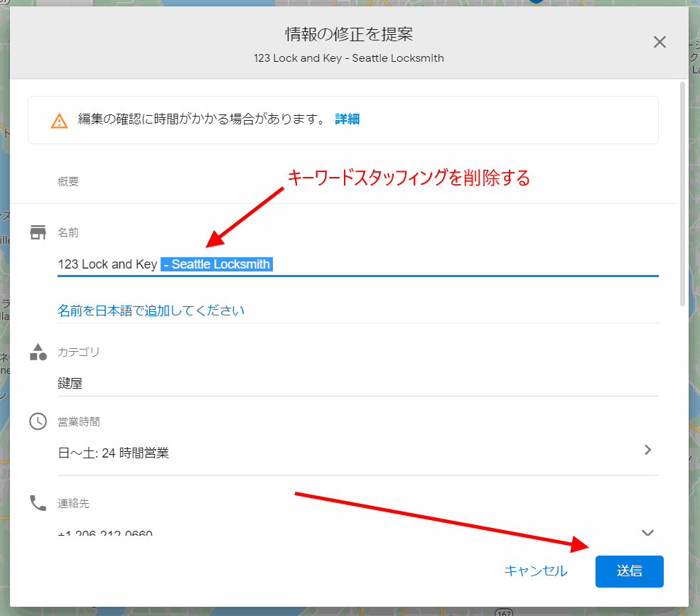The image size is (700, 616).
Task: Click the 概要 section heading
Action: point(68,182)
